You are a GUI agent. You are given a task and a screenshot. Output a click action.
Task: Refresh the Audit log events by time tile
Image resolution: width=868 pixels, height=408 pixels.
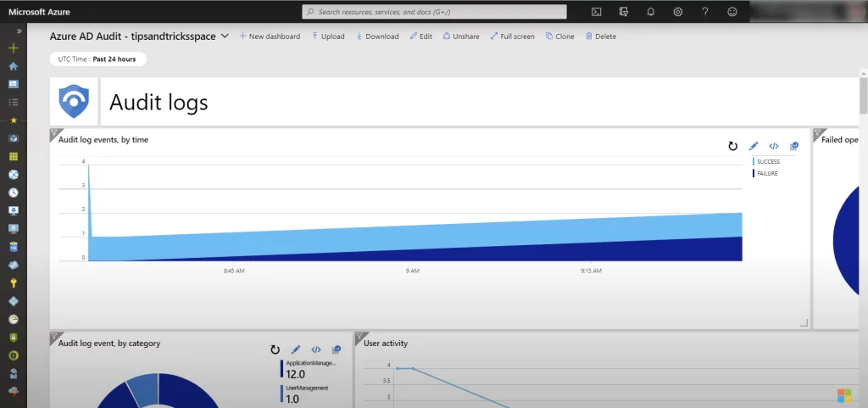pyautogui.click(x=732, y=146)
